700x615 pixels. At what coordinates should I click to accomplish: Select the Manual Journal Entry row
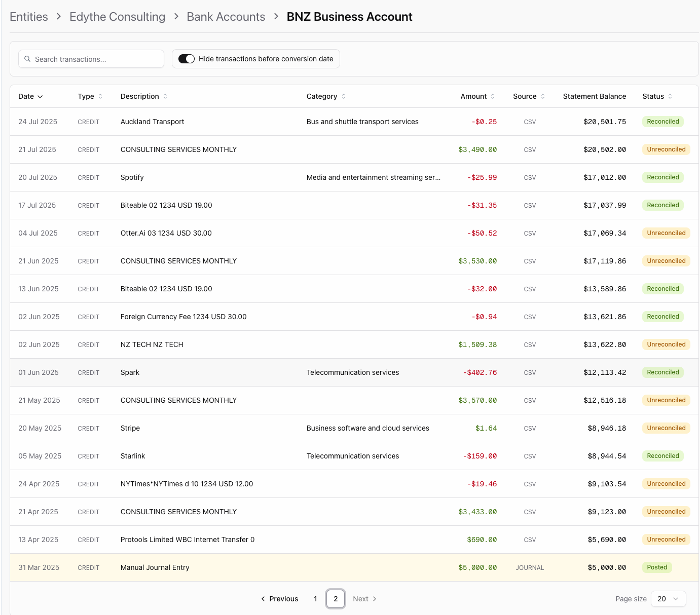(x=155, y=567)
